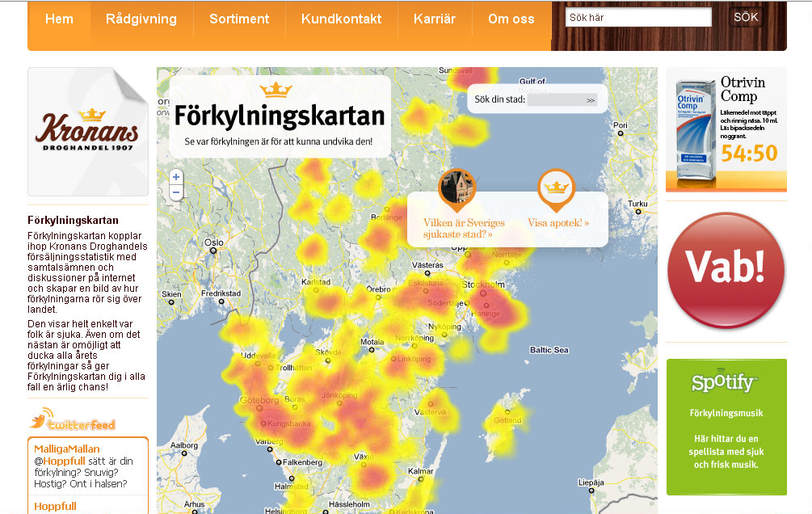Click the 'Sök här' search field
The height and width of the screenshot is (514, 812).
pos(638,18)
